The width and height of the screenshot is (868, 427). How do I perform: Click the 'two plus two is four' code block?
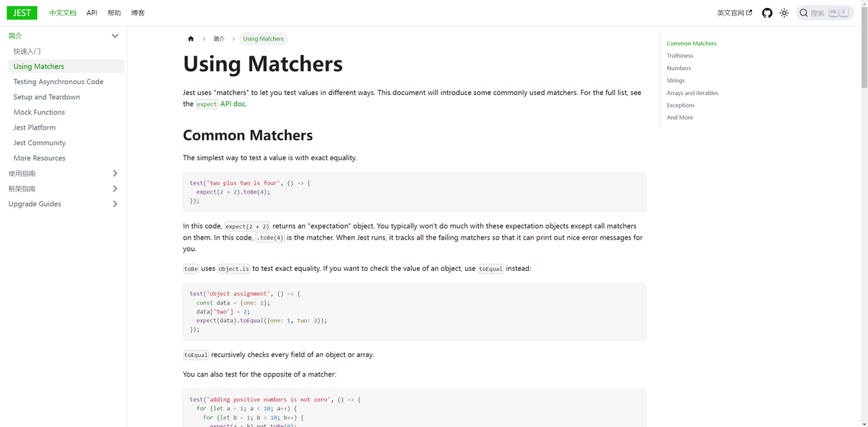pos(414,192)
